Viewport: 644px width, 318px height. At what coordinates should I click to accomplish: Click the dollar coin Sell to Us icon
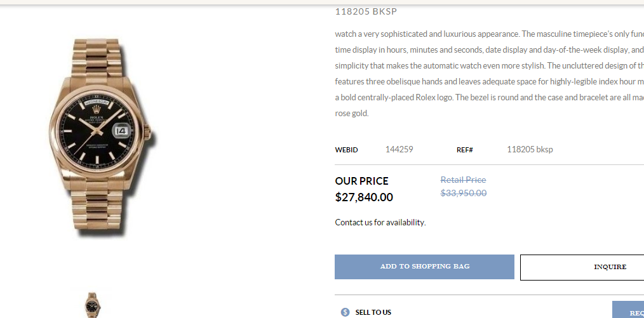(345, 312)
